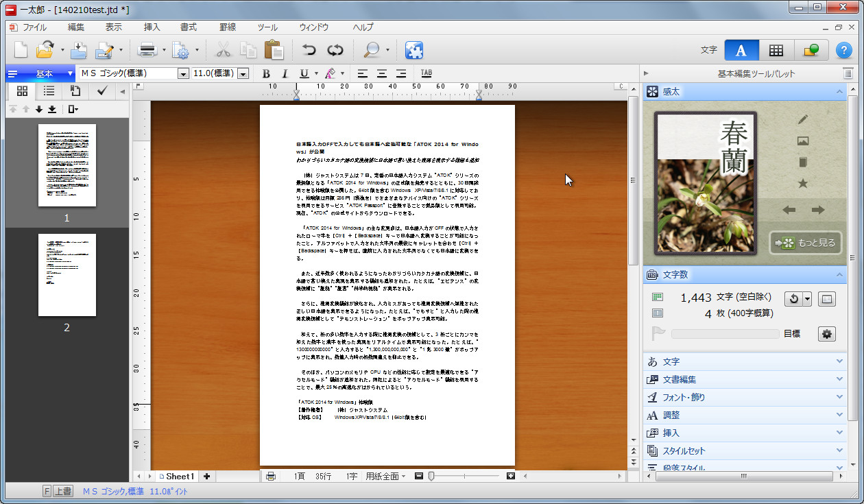Open the font size dropdown
Screen dimensions: 864x504
(x=243, y=73)
